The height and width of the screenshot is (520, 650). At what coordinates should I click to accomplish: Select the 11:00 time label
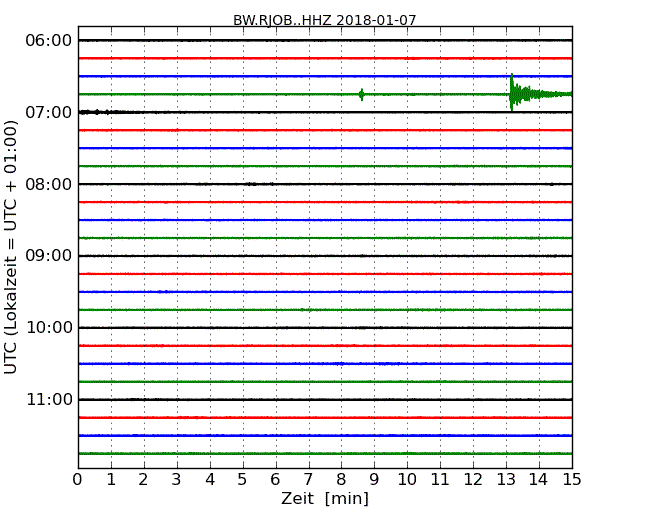pyautogui.click(x=49, y=399)
